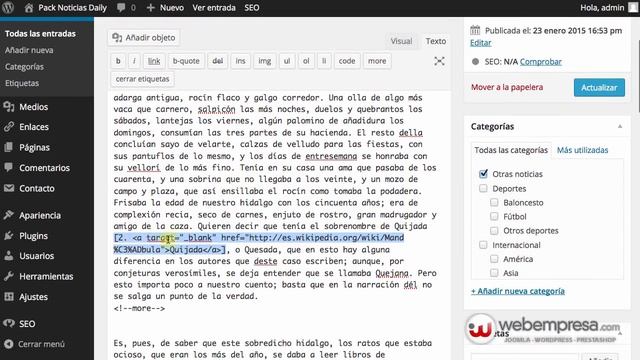Click the calendar icon beside Publicada el
640x360 pixels.
[475, 30]
